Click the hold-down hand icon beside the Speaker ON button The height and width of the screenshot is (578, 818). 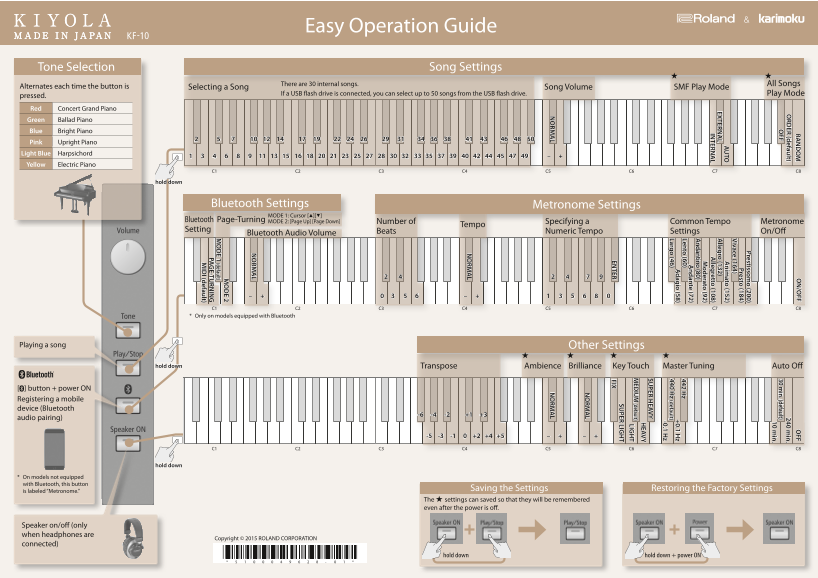(x=170, y=449)
